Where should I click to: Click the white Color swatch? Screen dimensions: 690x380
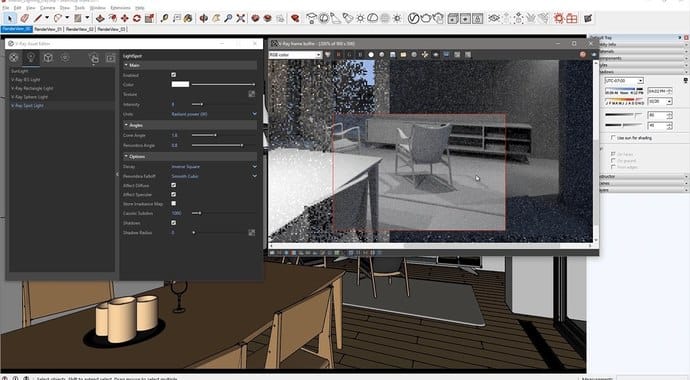point(180,84)
